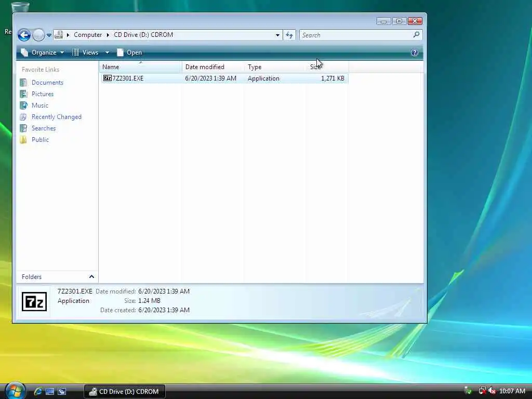Click the CD Drive (D:) CDROM taskbar button
Viewport: 532px width, 399px height.
(125, 392)
